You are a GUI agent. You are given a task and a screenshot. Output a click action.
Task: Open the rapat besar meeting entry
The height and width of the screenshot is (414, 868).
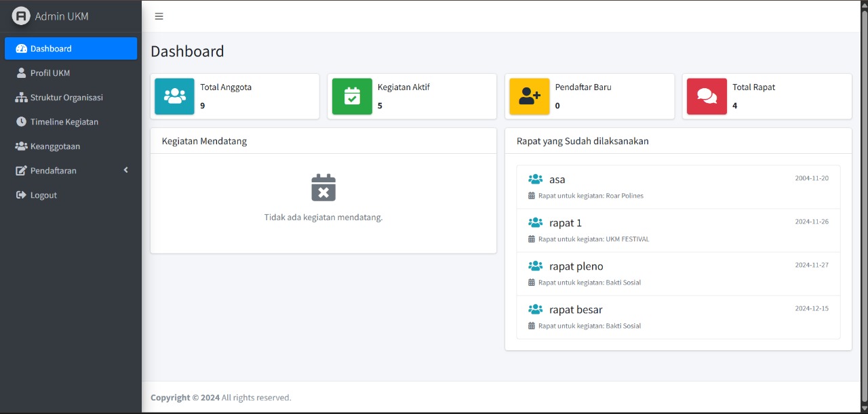pos(576,310)
